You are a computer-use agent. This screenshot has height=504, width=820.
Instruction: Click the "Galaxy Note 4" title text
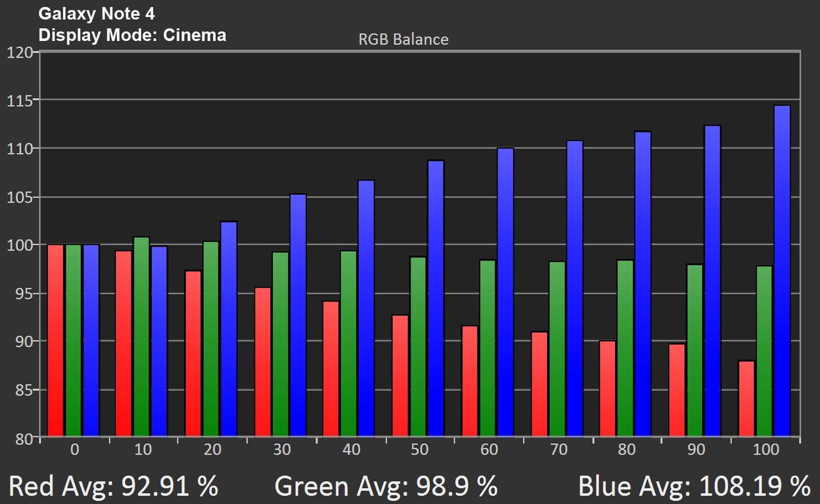(x=97, y=13)
